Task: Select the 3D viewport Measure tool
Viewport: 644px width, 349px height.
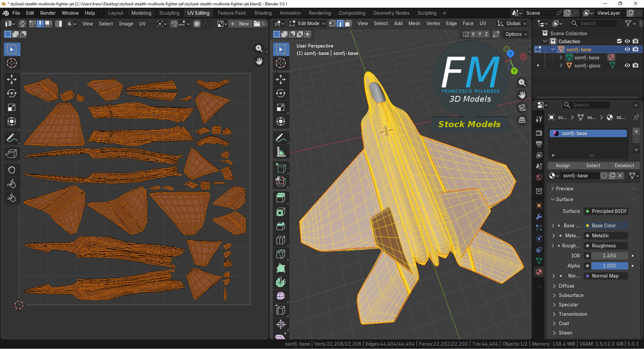Action: click(281, 152)
